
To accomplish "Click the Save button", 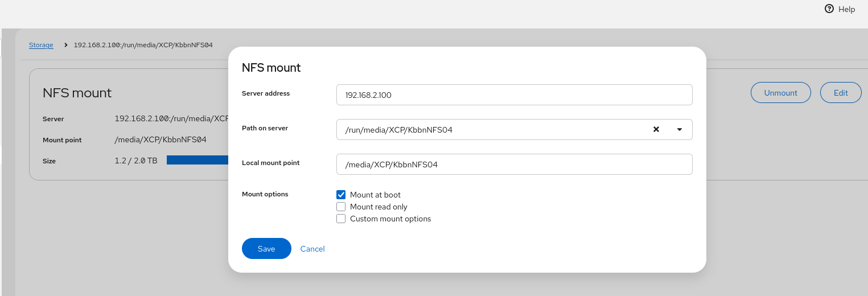I will (266, 249).
